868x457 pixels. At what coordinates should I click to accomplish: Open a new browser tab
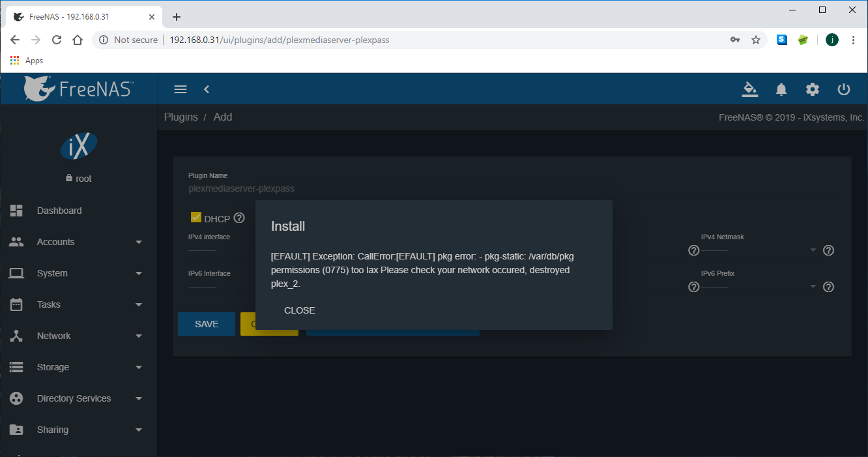tap(176, 17)
